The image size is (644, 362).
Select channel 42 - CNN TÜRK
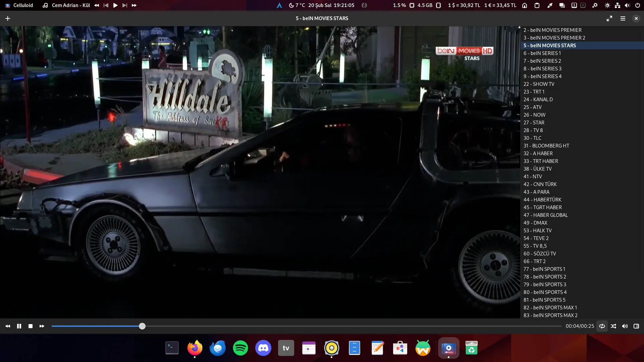(x=582, y=184)
